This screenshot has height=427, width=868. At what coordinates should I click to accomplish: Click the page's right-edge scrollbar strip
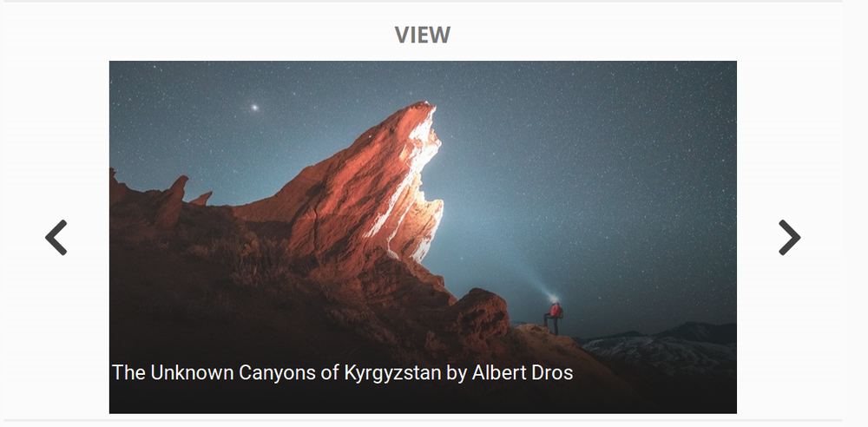(x=855, y=213)
